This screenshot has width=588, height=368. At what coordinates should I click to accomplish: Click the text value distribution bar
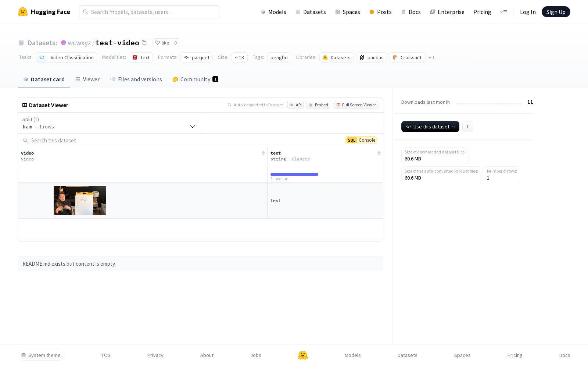click(x=294, y=174)
